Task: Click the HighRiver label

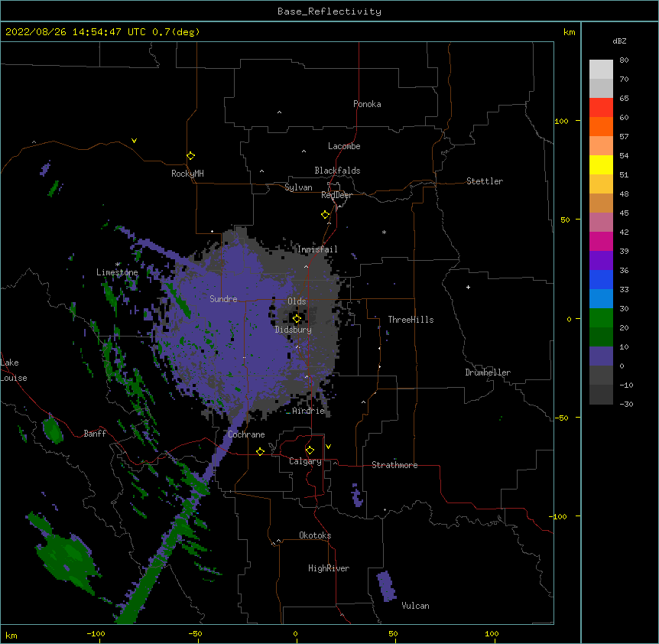Action: pyautogui.click(x=329, y=568)
